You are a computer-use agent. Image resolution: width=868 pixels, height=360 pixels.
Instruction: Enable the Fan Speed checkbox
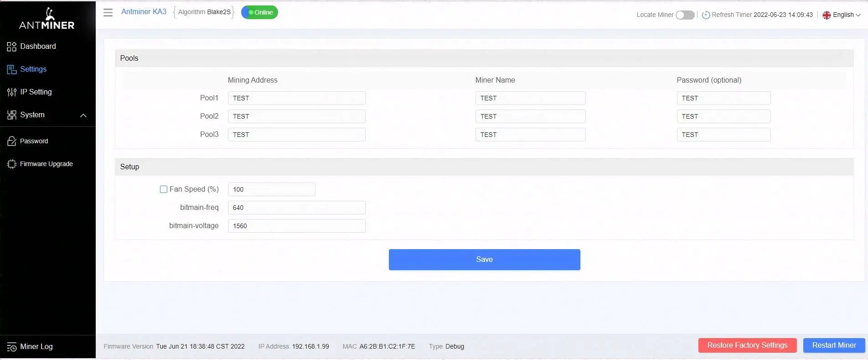(164, 189)
